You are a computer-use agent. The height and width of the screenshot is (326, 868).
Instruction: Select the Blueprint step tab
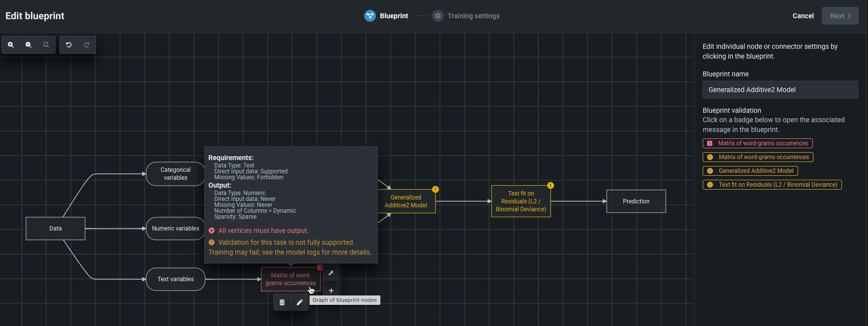[x=386, y=16]
